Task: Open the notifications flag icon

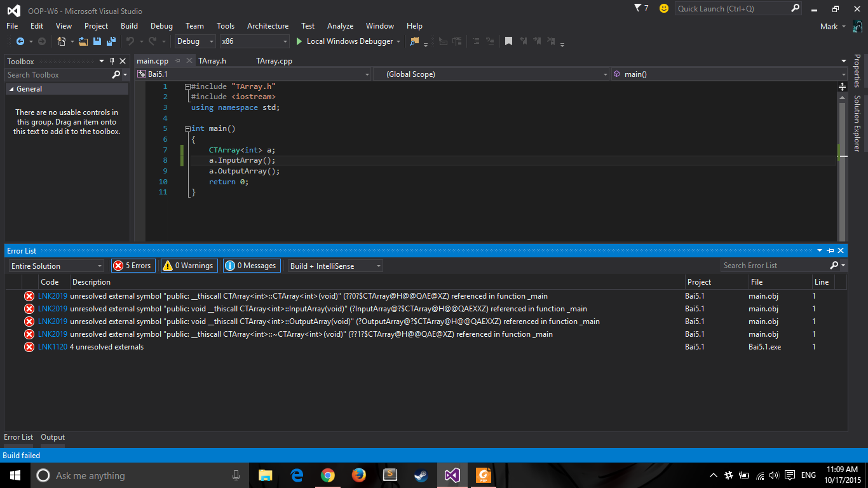Action: 638,8
